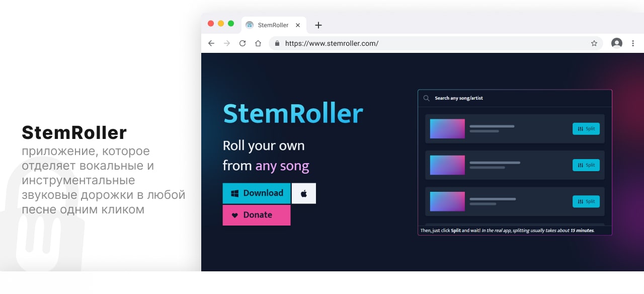The height and width of the screenshot is (294, 644).
Task: Click the Windows Download button
Action: tap(257, 193)
